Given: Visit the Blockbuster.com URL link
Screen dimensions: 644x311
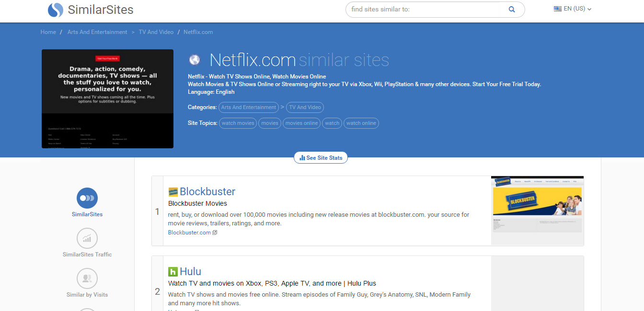Looking at the screenshot, I should tap(189, 233).
